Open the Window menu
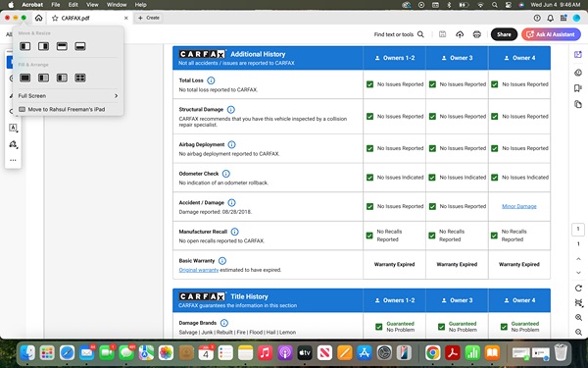 click(117, 5)
